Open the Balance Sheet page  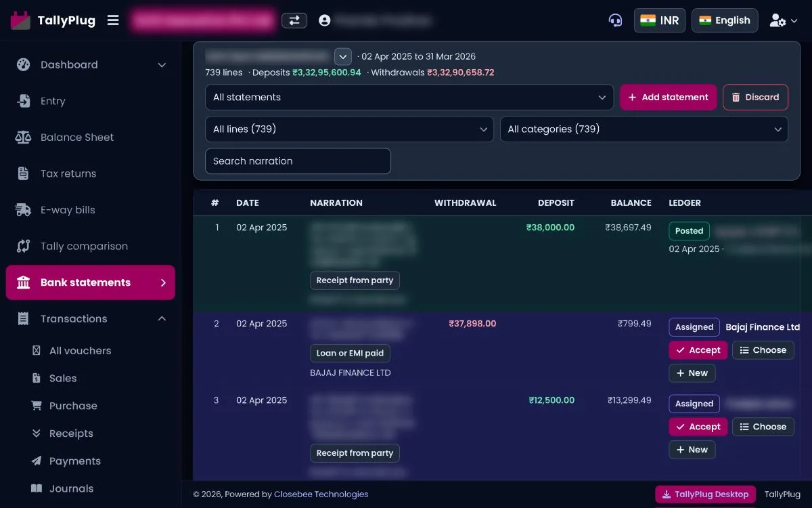click(x=91, y=137)
